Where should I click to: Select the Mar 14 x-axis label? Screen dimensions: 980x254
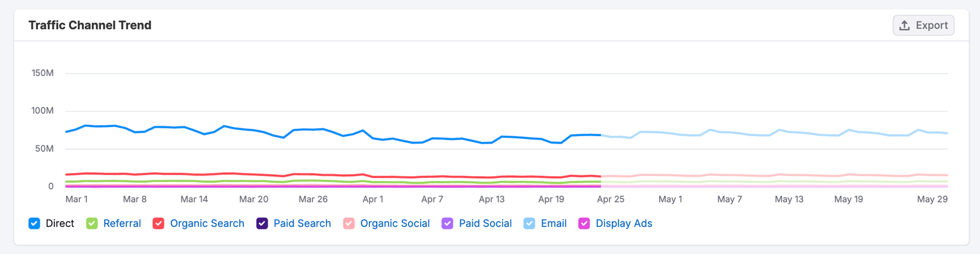(194, 199)
